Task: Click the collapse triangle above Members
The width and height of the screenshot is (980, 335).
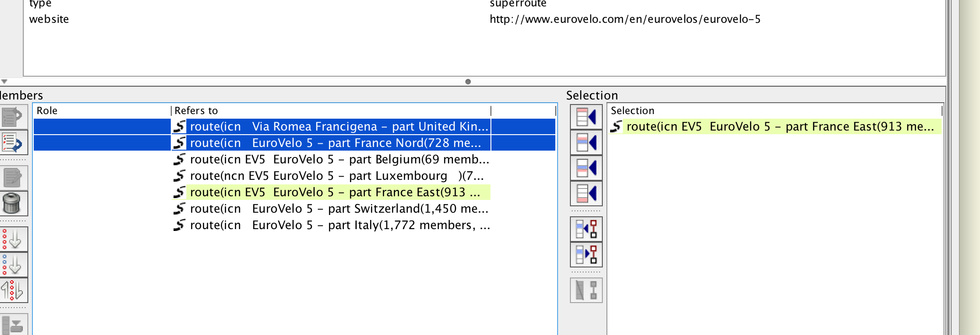Action: (x=4, y=82)
